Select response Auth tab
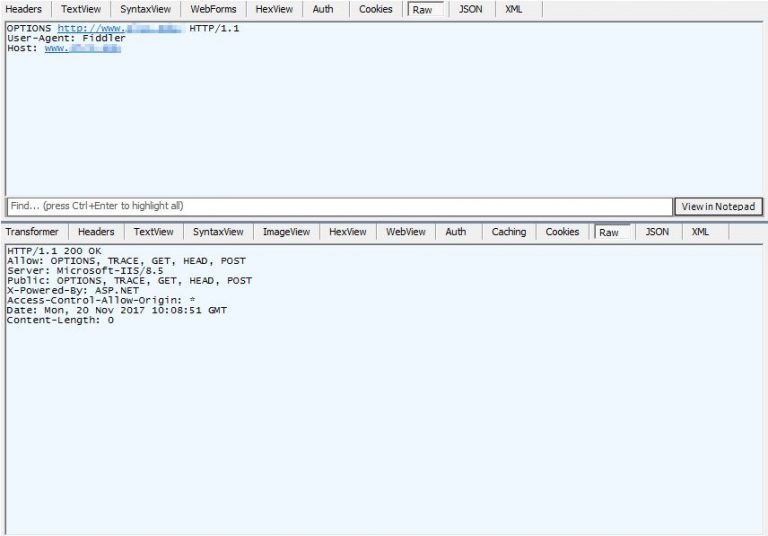The width and height of the screenshot is (768, 536). (456, 232)
